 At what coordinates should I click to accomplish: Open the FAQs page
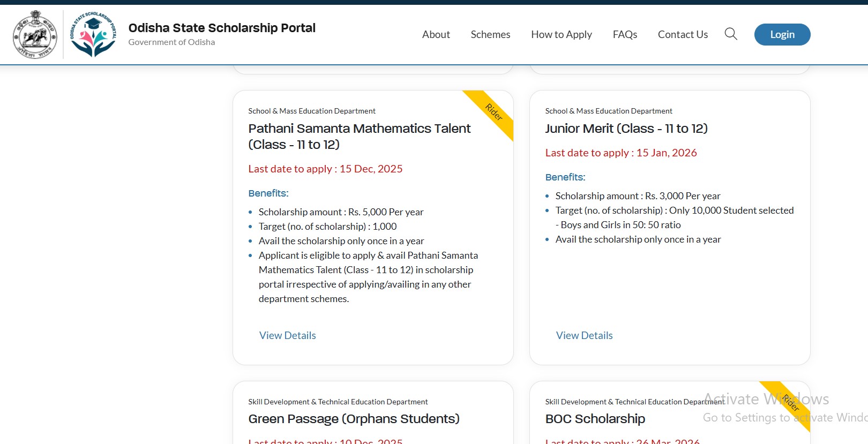pos(625,34)
